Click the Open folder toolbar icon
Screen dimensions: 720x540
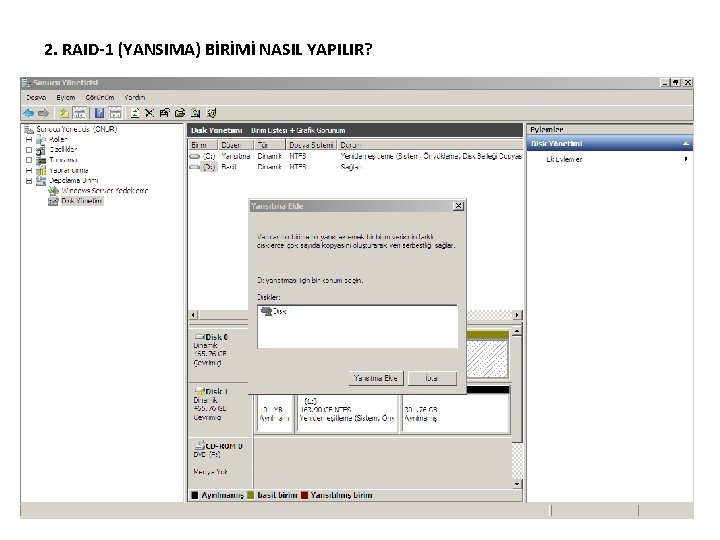pos(180,113)
